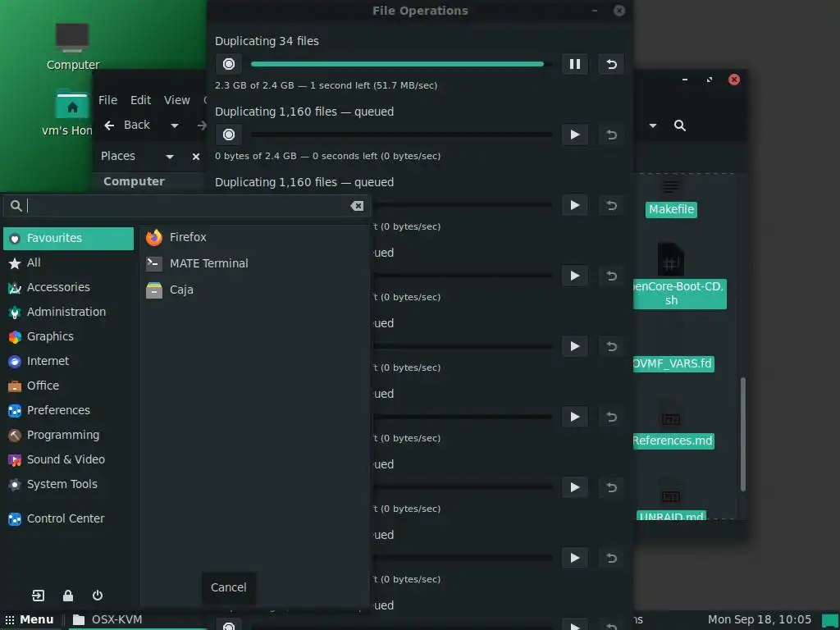The width and height of the screenshot is (840, 630).
Task: Click the search icon in Caja toolbar
Action: (680, 126)
